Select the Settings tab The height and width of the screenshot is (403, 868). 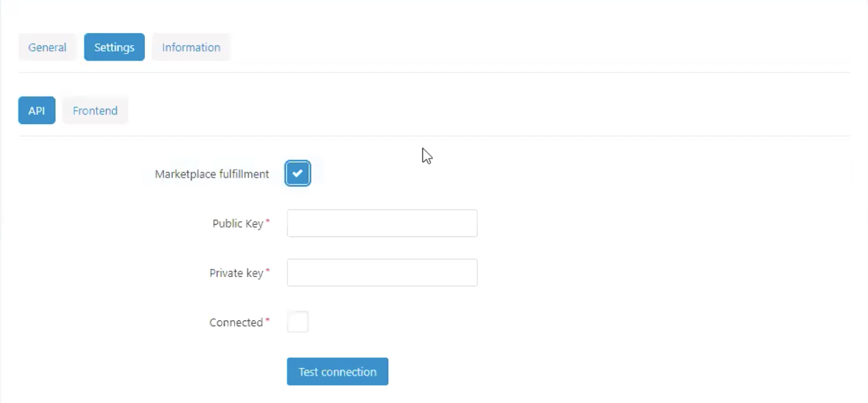[x=114, y=47]
